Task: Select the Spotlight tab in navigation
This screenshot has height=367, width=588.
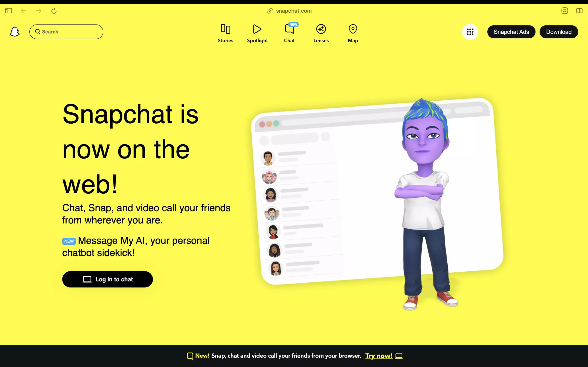Action: tap(257, 33)
